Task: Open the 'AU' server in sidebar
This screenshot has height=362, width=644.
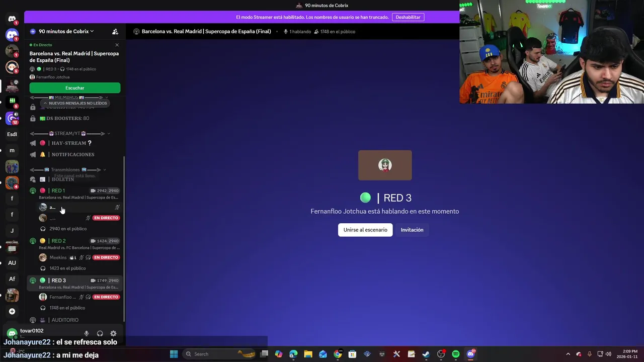Action: click(x=12, y=262)
